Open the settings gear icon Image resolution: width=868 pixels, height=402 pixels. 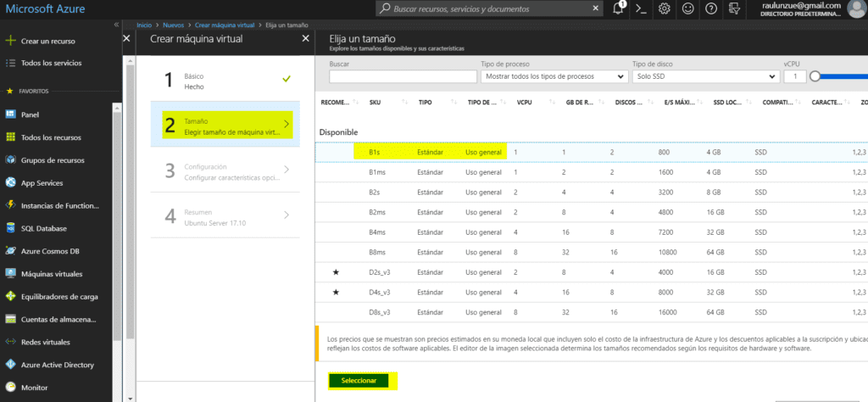click(x=665, y=8)
